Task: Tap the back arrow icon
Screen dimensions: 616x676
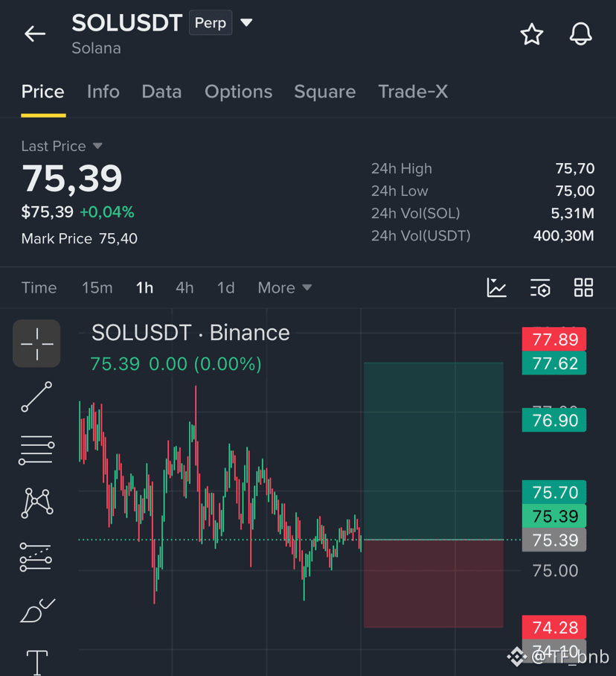Action: point(35,34)
